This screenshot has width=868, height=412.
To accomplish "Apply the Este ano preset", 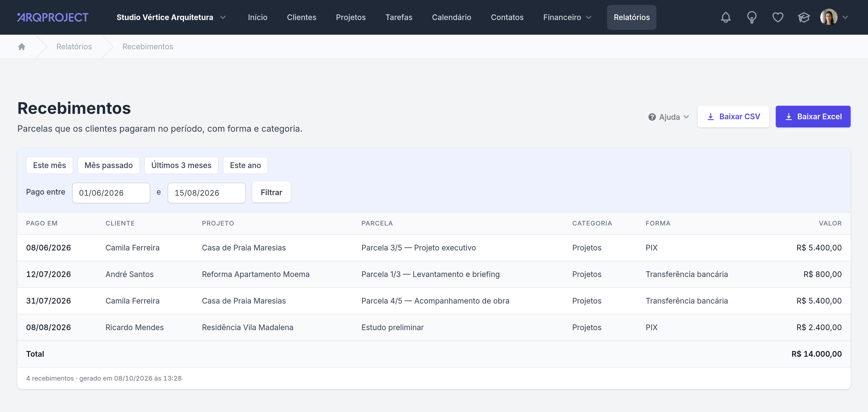I will coord(245,165).
